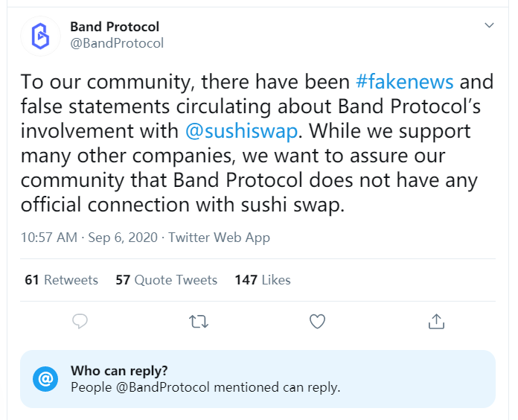
Task: Click the Who can reply? heading
Action: (x=119, y=371)
